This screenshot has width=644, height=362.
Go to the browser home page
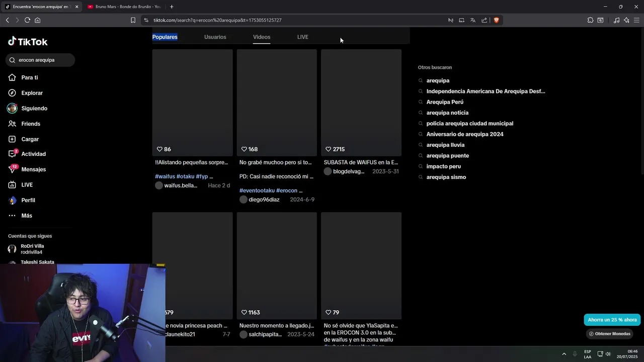37,20
